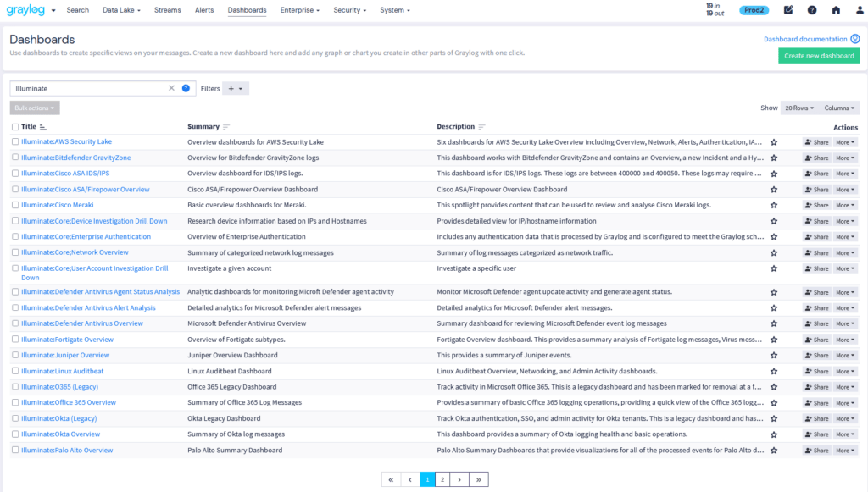The image size is (868, 492).
Task: Expand the 20 Rows page size dropdown
Action: (x=798, y=108)
